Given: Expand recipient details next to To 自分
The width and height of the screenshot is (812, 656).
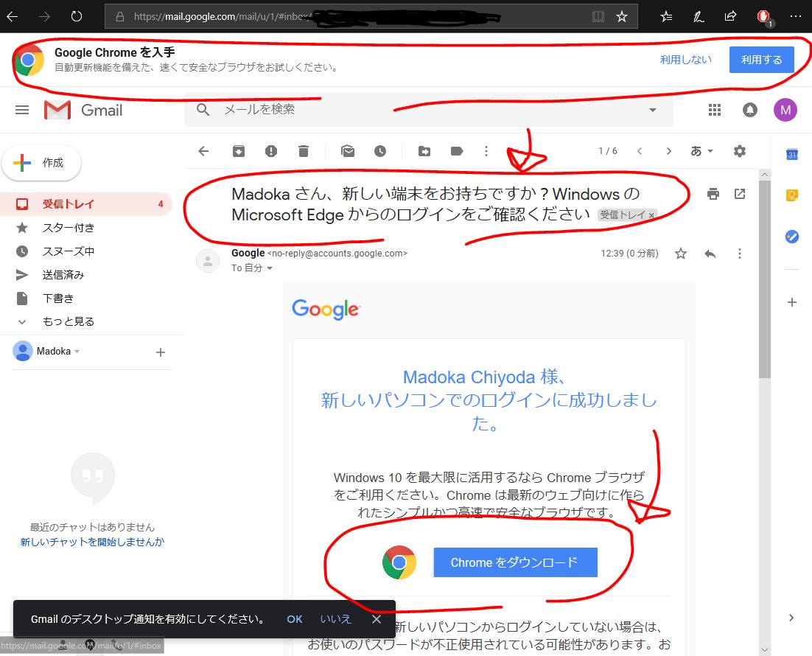Looking at the screenshot, I should tap(269, 268).
